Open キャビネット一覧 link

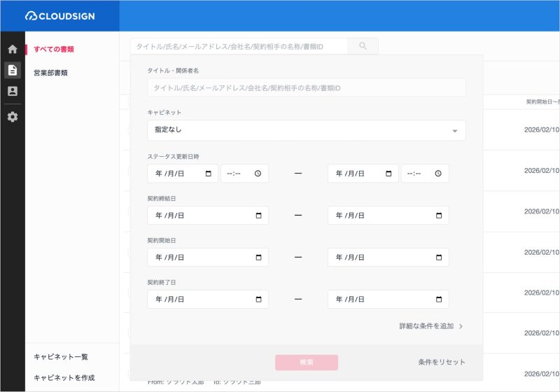coord(61,357)
